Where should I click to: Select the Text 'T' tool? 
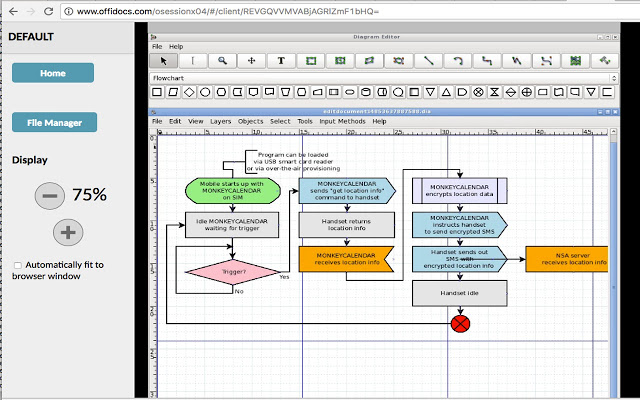[281, 60]
